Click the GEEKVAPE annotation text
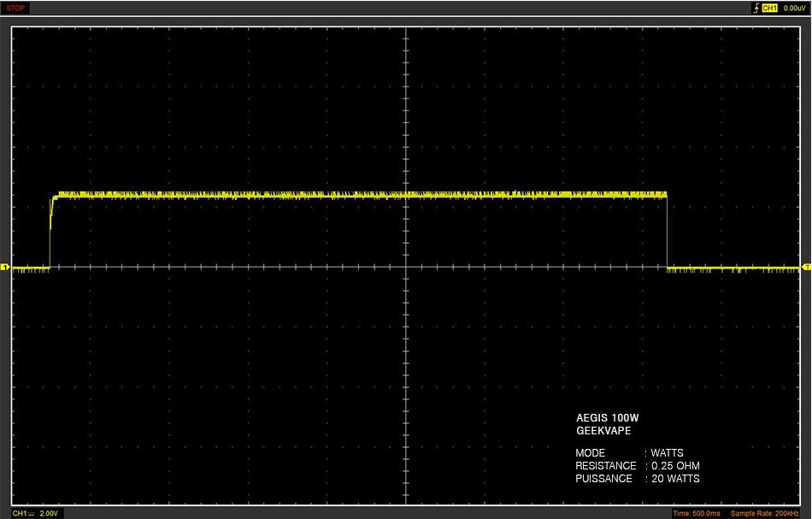Viewport: 812px width, 519px height. click(x=603, y=430)
